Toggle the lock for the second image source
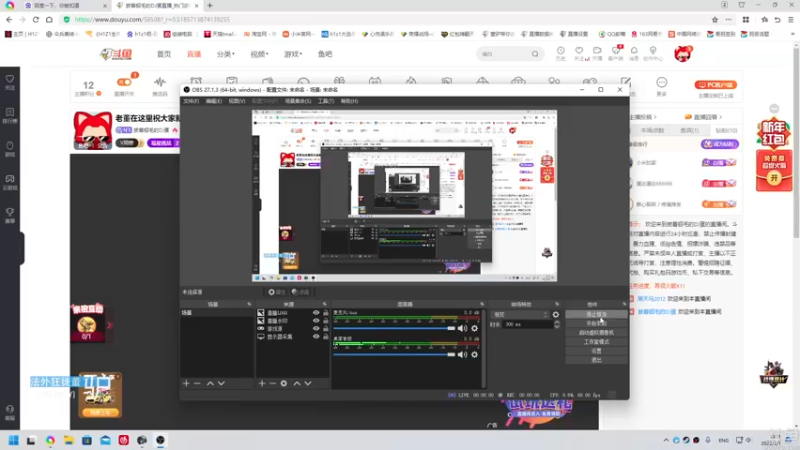800x450 pixels. (x=326, y=321)
